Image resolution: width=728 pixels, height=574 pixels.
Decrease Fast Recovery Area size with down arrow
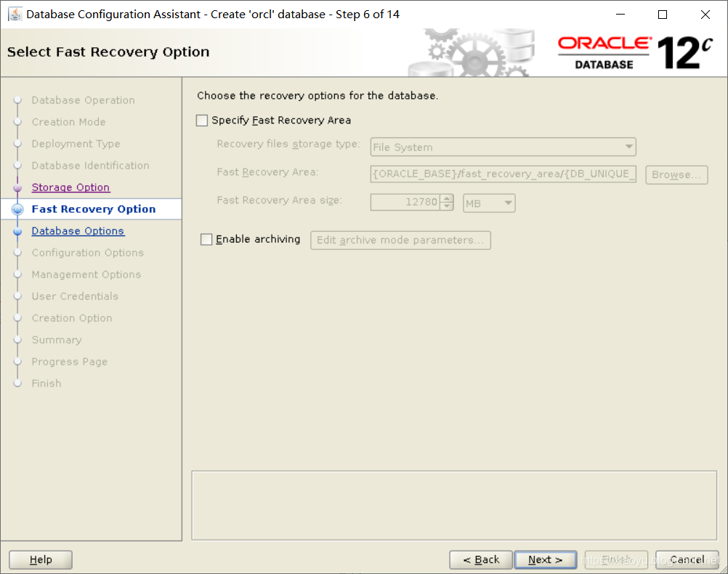(447, 206)
